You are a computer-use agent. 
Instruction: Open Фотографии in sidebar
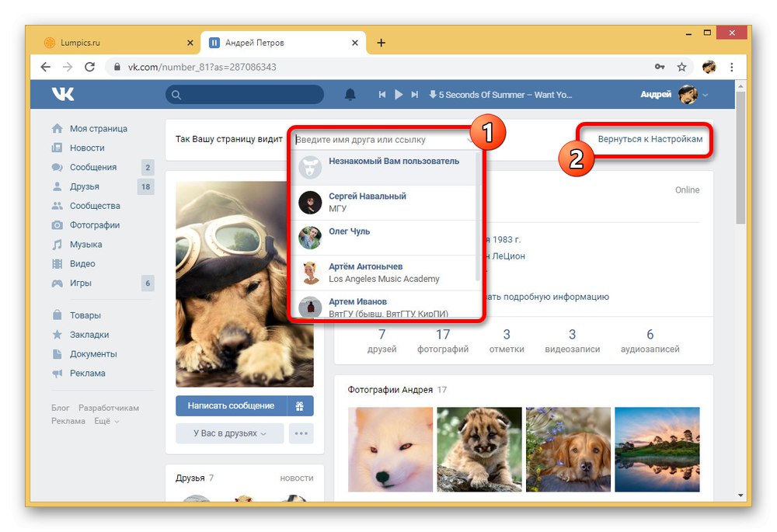tap(95, 225)
